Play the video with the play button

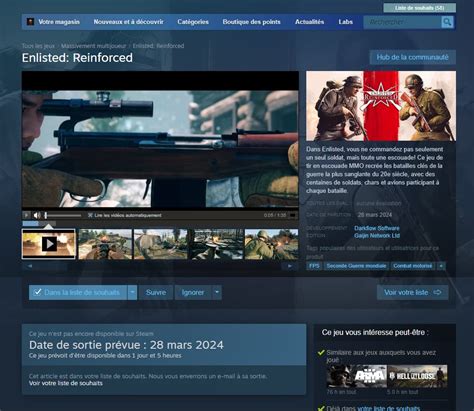click(26, 215)
